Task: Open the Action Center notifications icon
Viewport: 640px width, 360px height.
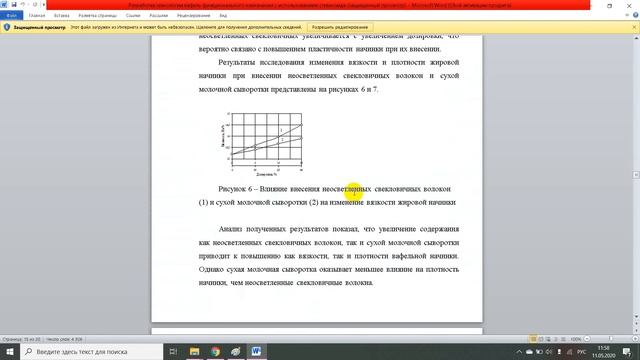Action: click(x=627, y=352)
